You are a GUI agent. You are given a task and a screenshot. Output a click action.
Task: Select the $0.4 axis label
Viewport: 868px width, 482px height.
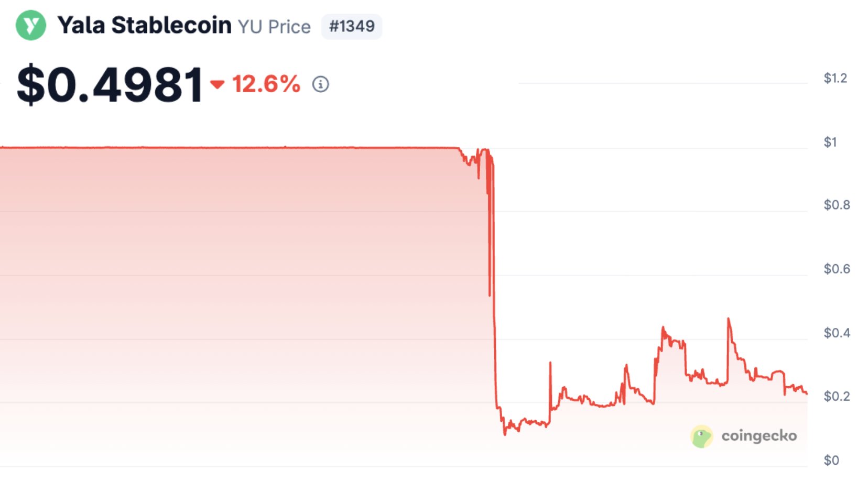pos(837,333)
